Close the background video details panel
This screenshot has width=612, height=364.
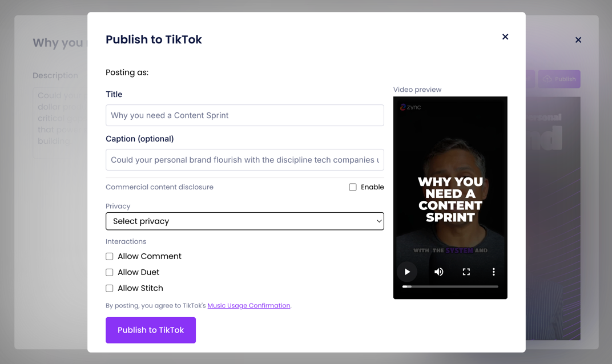point(578,40)
